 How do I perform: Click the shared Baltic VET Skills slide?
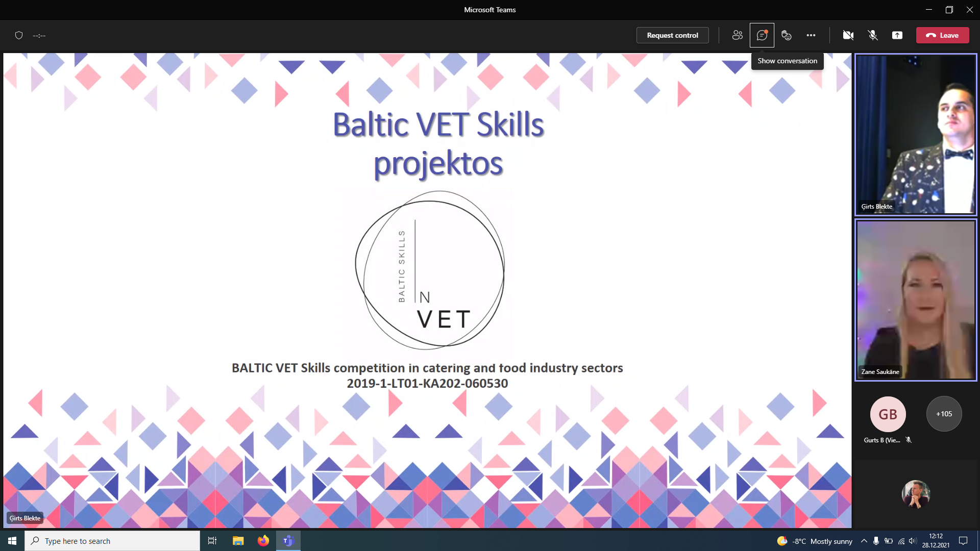[427, 290]
